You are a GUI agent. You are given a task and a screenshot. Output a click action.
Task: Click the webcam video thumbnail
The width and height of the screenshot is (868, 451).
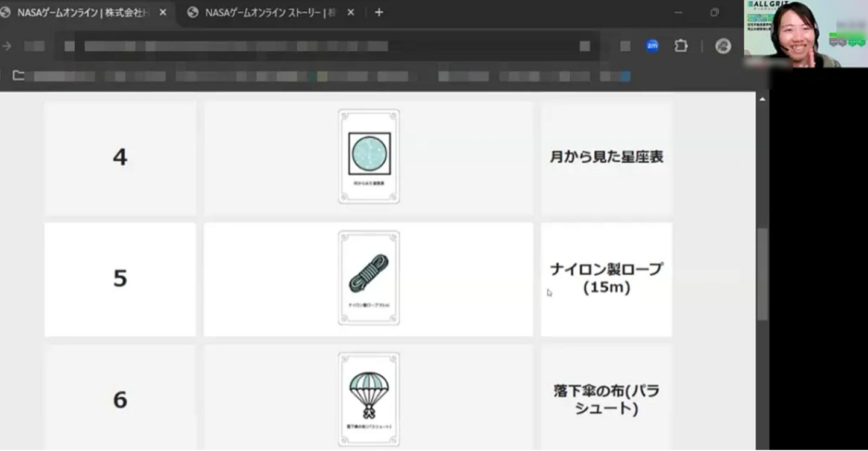(x=806, y=34)
